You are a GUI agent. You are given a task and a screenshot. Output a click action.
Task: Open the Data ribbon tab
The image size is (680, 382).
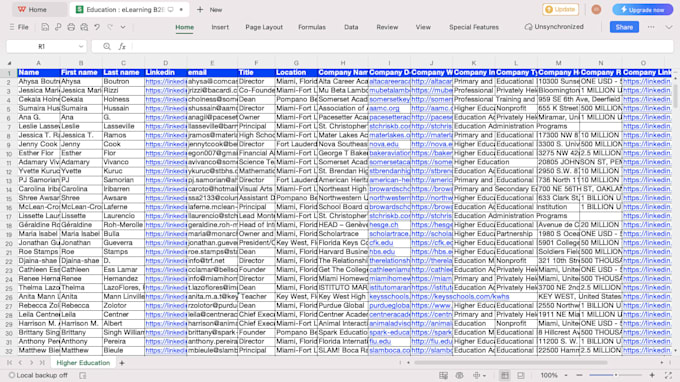click(x=351, y=27)
